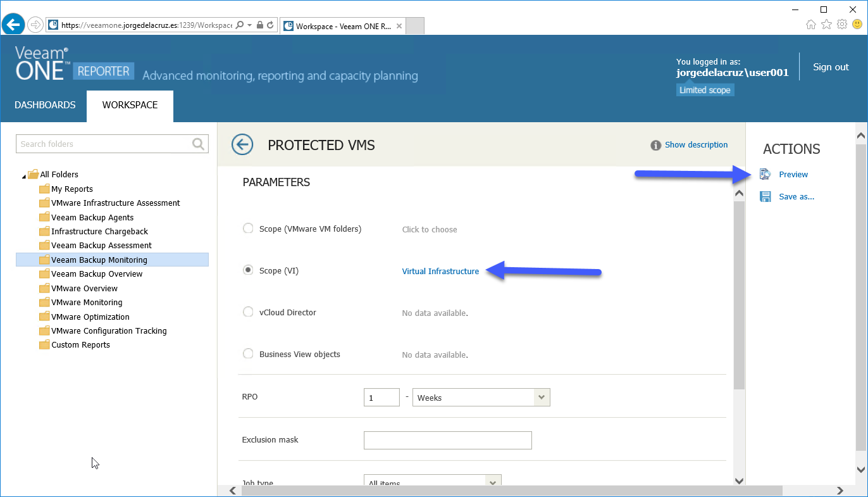Open a new browser tab
This screenshot has width=868, height=497.
(x=414, y=26)
